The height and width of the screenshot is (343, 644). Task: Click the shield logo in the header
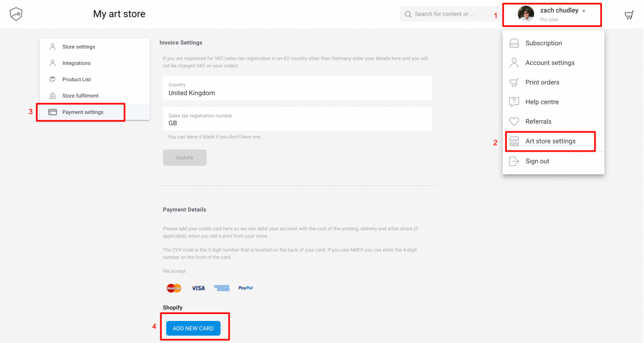[16, 14]
